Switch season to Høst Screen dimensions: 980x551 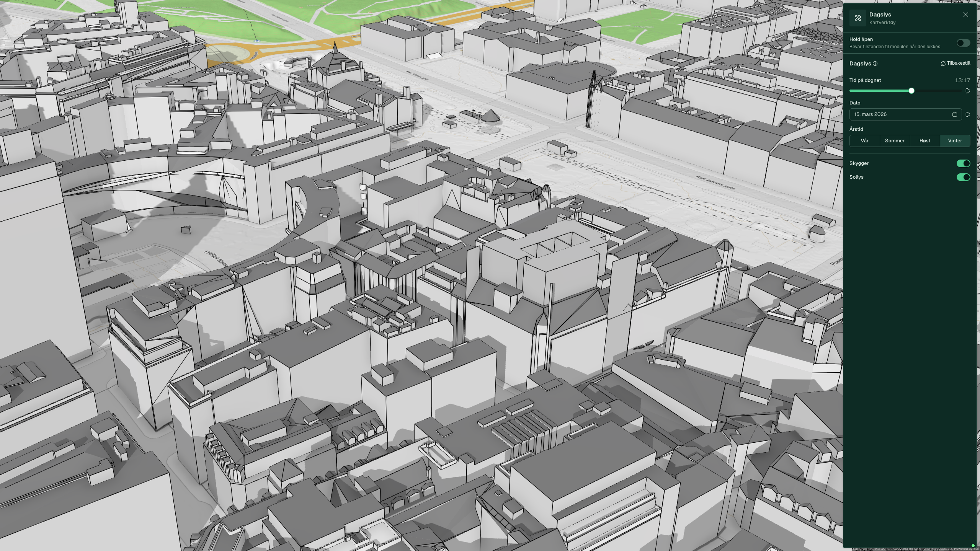(925, 141)
